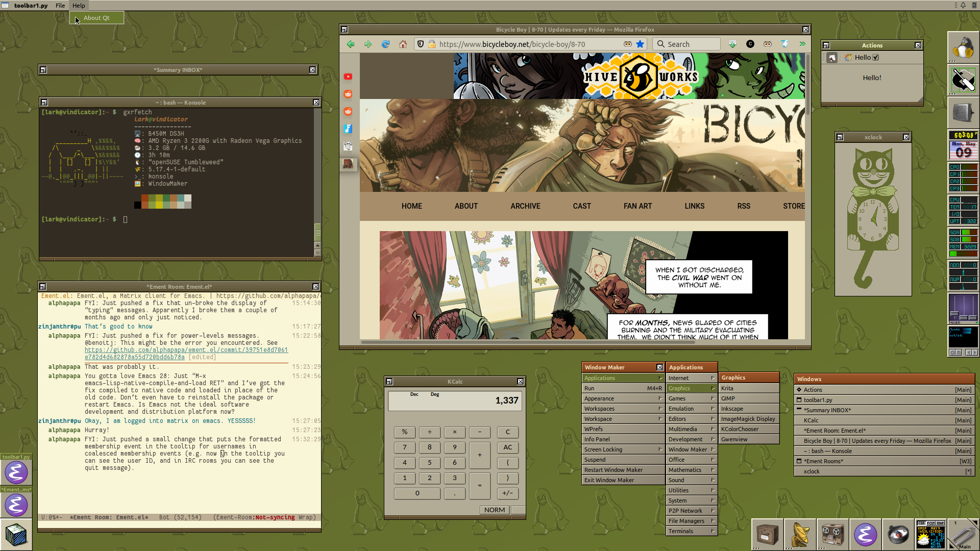Click the green download extension icon
Image resolution: width=980 pixels, height=551 pixels.
point(732,44)
